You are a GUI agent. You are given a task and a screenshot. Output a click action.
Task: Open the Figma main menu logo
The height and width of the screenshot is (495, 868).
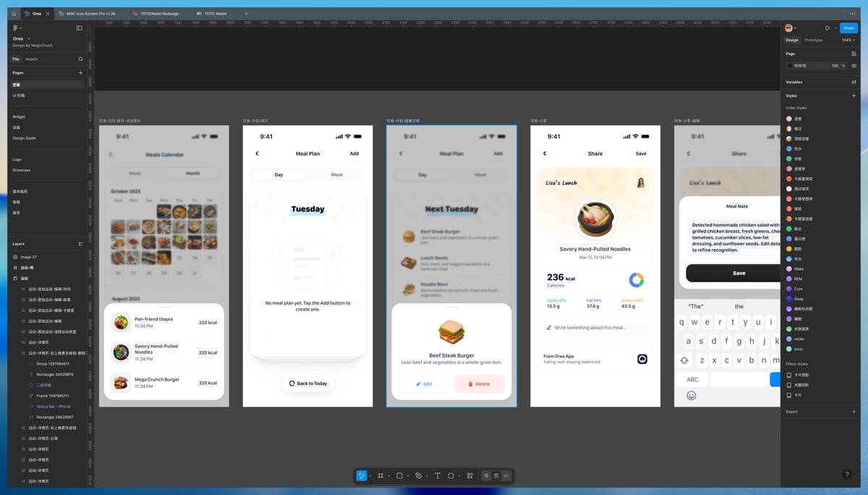click(15, 28)
